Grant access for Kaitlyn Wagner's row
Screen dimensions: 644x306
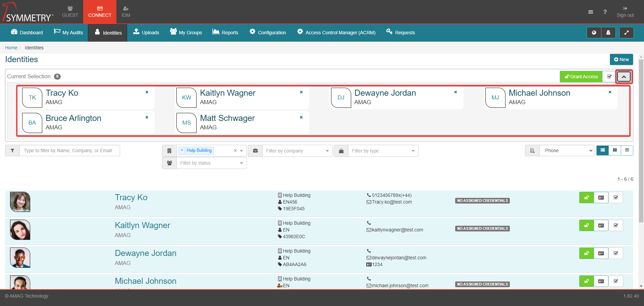coord(586,225)
